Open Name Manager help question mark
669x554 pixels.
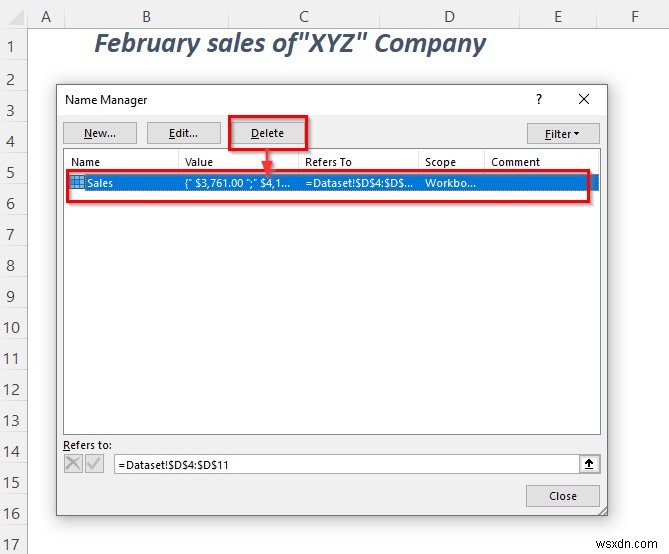tap(539, 99)
